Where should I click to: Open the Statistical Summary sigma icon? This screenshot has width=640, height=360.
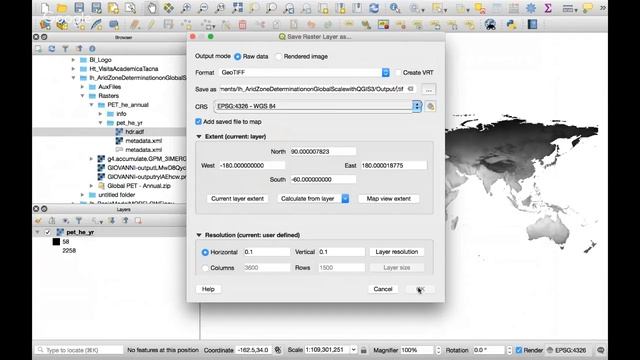[548, 8]
